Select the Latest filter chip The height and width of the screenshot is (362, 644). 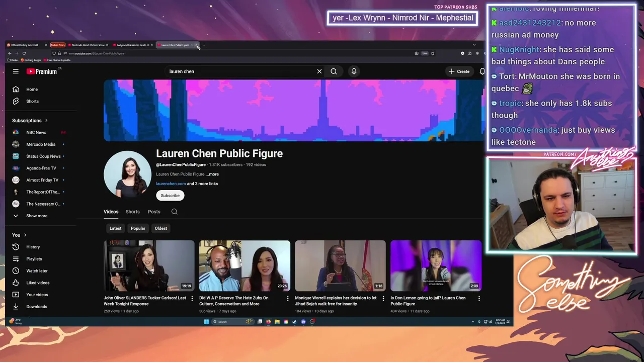115,228
